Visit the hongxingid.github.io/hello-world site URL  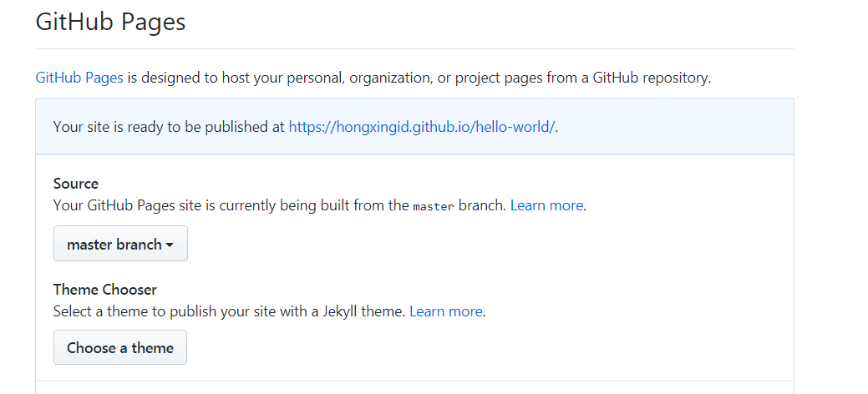click(x=422, y=127)
